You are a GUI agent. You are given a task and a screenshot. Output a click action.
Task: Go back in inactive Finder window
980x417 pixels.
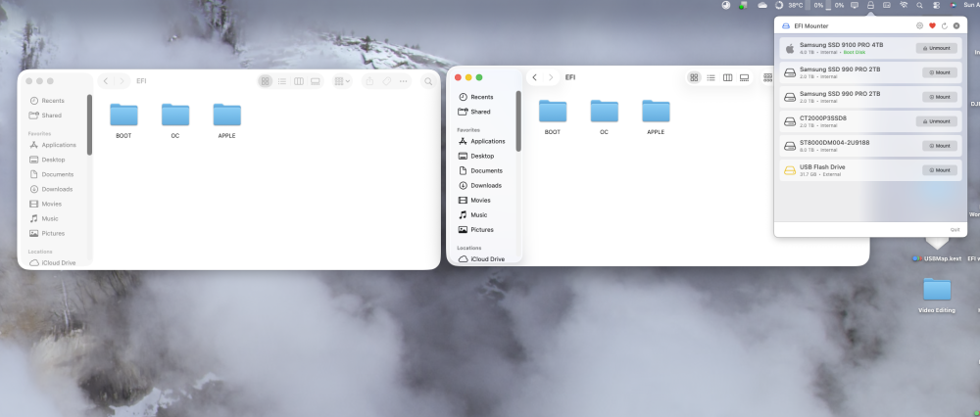point(106,81)
